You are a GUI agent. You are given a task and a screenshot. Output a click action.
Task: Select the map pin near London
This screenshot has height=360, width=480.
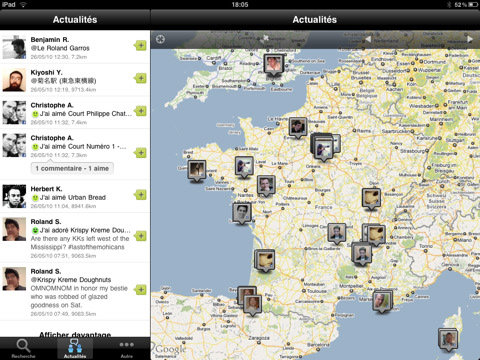274,65
